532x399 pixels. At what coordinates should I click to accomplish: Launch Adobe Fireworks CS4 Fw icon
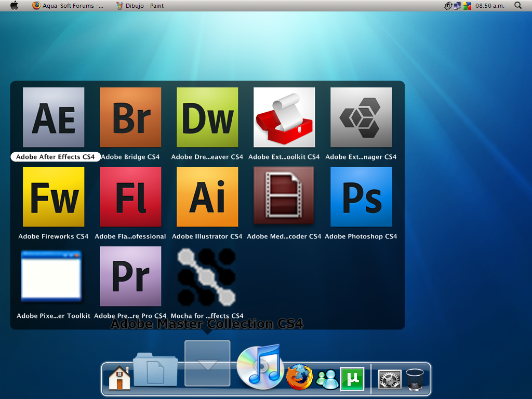[54, 197]
